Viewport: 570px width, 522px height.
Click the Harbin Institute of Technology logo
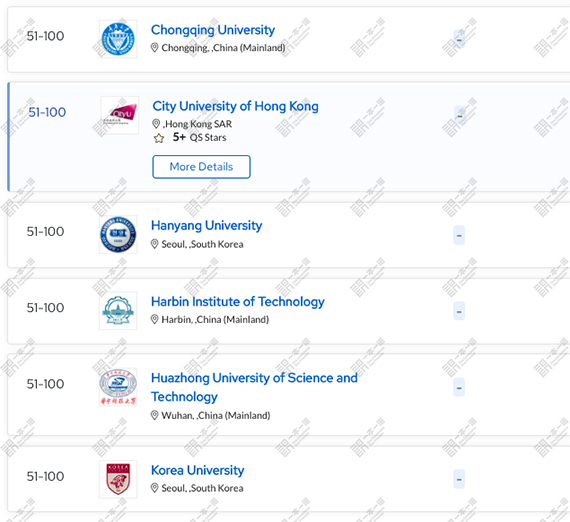[x=118, y=311]
